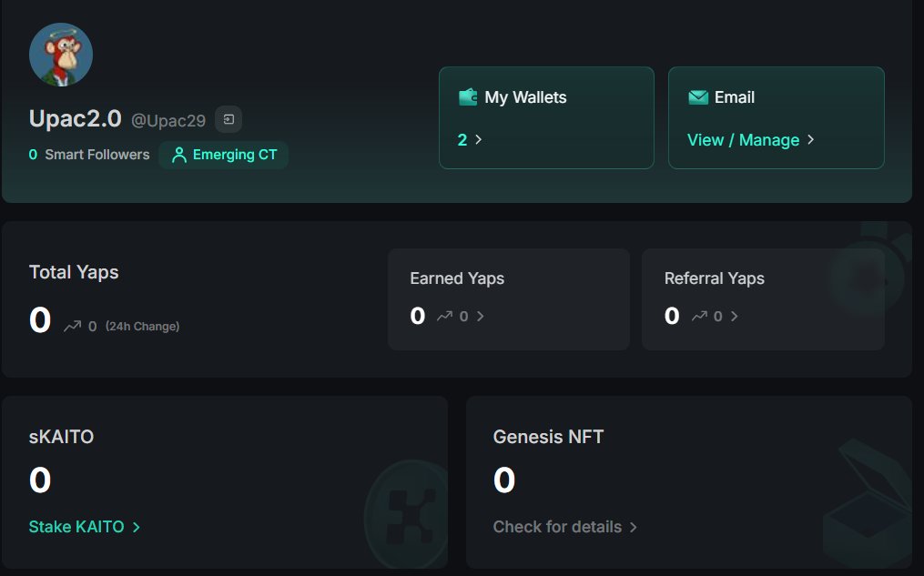Click the Total Yaps value 0
Viewport: 924px width, 576px height.
pos(40,320)
